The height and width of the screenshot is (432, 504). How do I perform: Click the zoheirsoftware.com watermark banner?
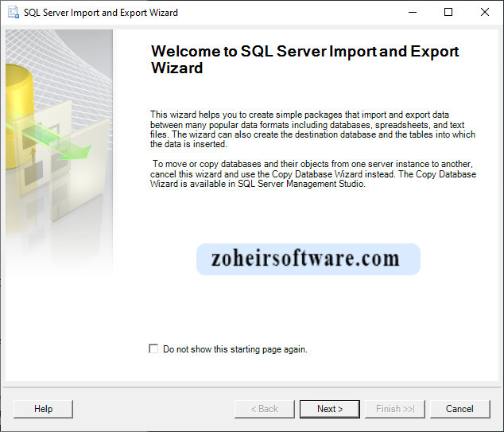[308, 259]
